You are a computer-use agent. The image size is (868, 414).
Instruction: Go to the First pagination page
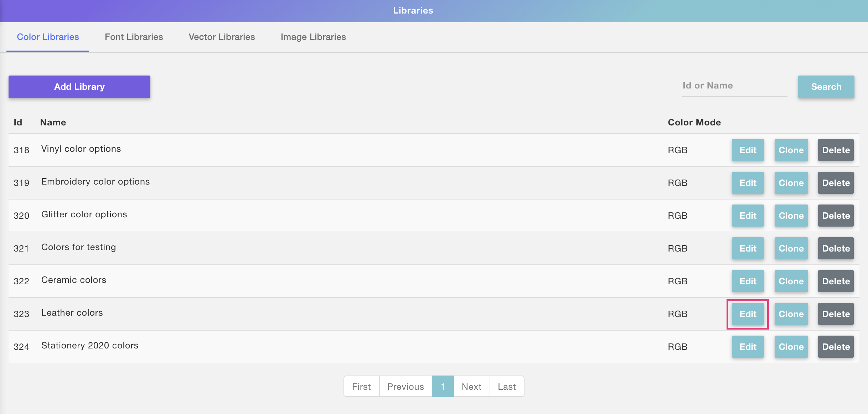pyautogui.click(x=361, y=387)
